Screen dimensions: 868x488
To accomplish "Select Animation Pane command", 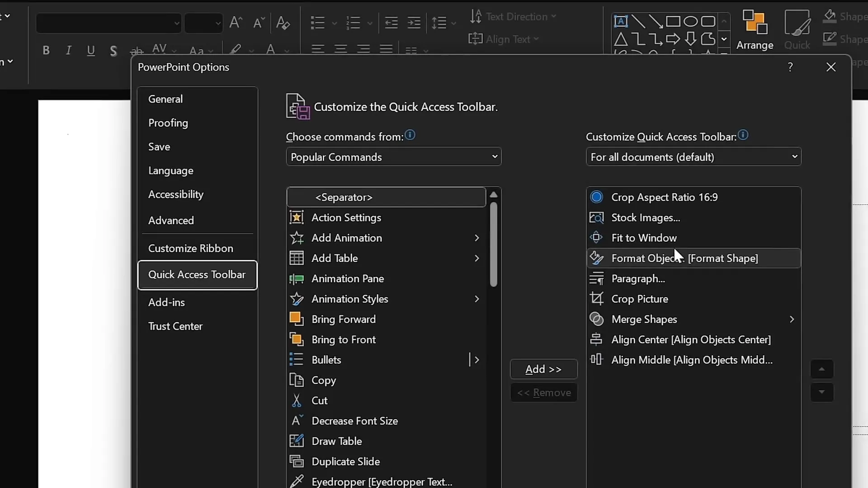I will pyautogui.click(x=387, y=278).
